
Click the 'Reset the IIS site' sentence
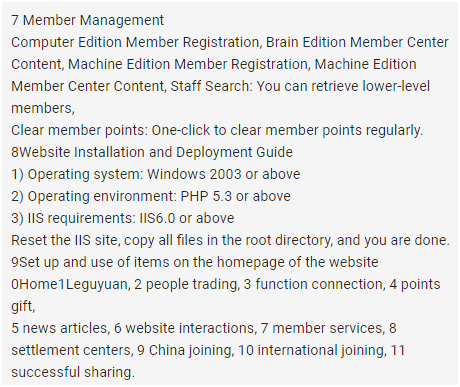click(65, 240)
